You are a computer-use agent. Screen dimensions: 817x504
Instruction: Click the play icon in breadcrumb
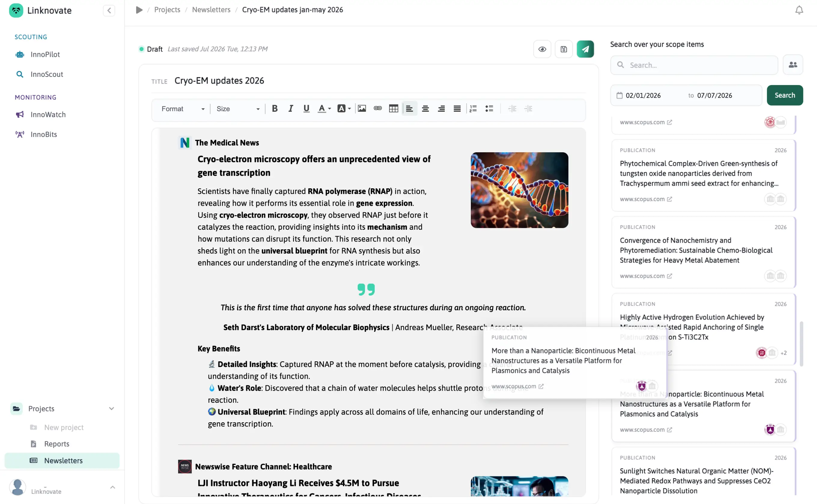(x=139, y=10)
